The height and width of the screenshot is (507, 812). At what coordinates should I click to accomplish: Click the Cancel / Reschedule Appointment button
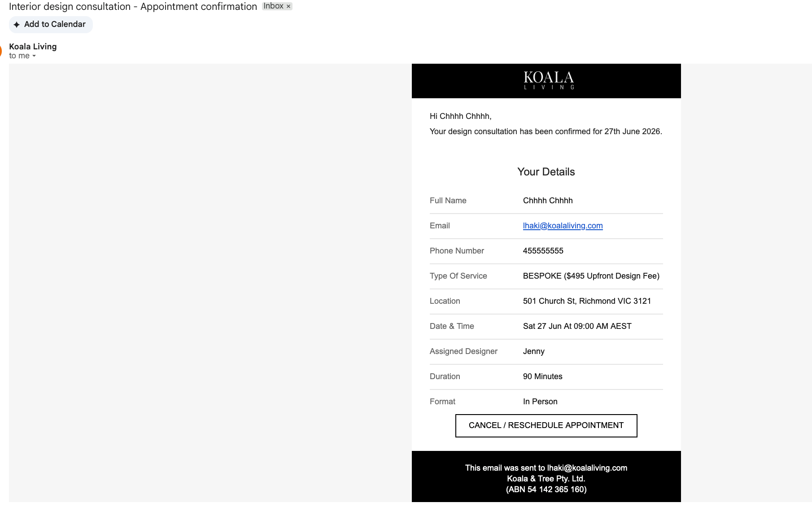point(546,425)
